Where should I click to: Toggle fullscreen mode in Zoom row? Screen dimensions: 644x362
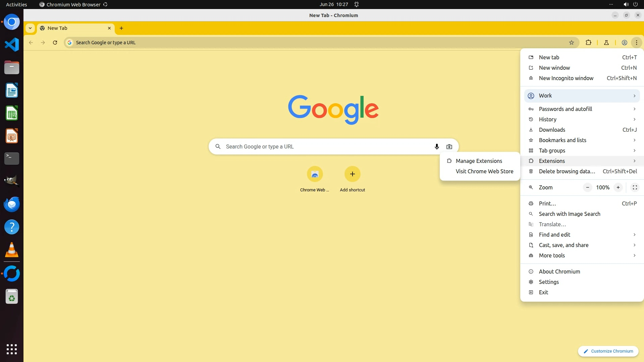[x=635, y=187]
